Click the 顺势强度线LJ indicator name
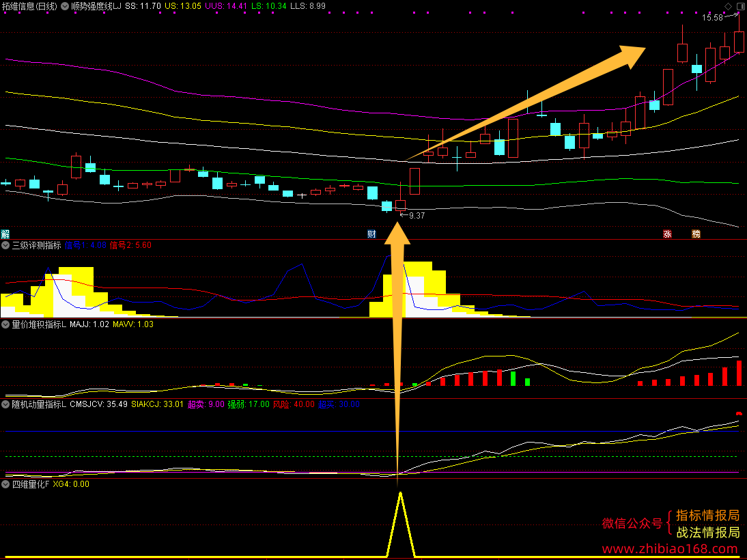The image size is (747, 560). tap(96, 6)
